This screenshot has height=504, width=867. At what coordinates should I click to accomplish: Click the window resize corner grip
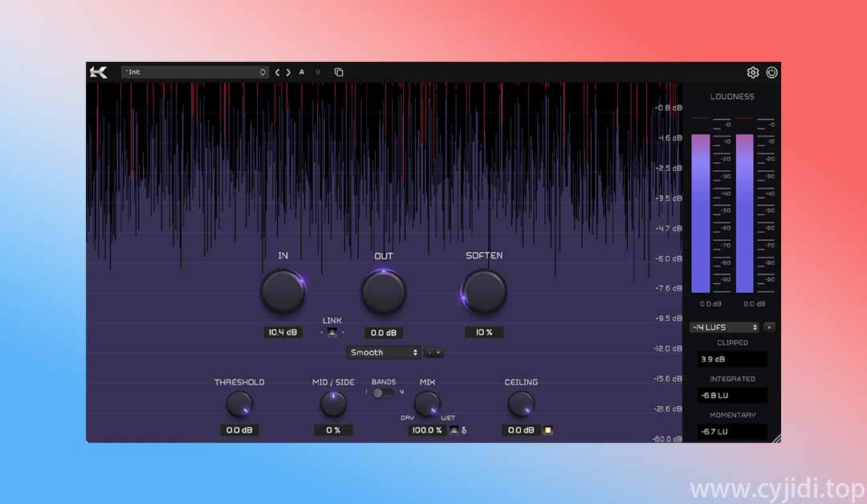777,438
